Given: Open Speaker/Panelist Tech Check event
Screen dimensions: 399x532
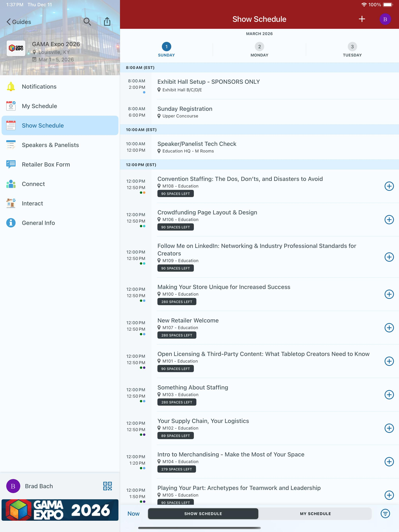Looking at the screenshot, I should (260, 147).
